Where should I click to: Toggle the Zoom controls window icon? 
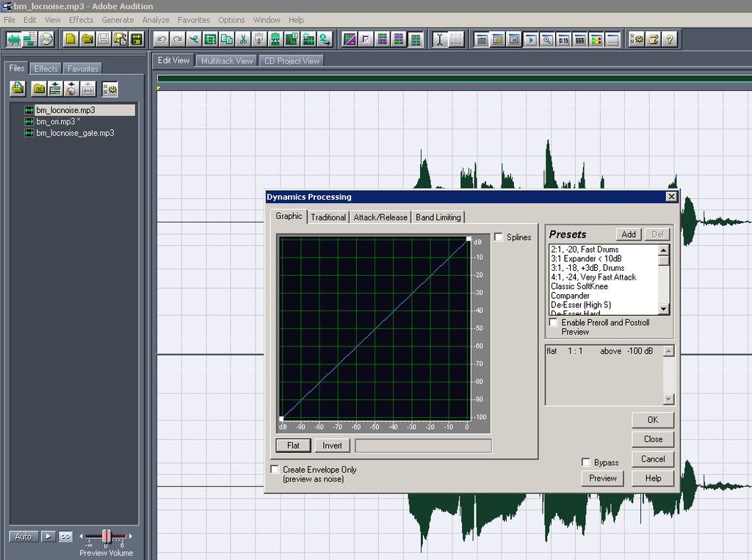tap(546, 40)
